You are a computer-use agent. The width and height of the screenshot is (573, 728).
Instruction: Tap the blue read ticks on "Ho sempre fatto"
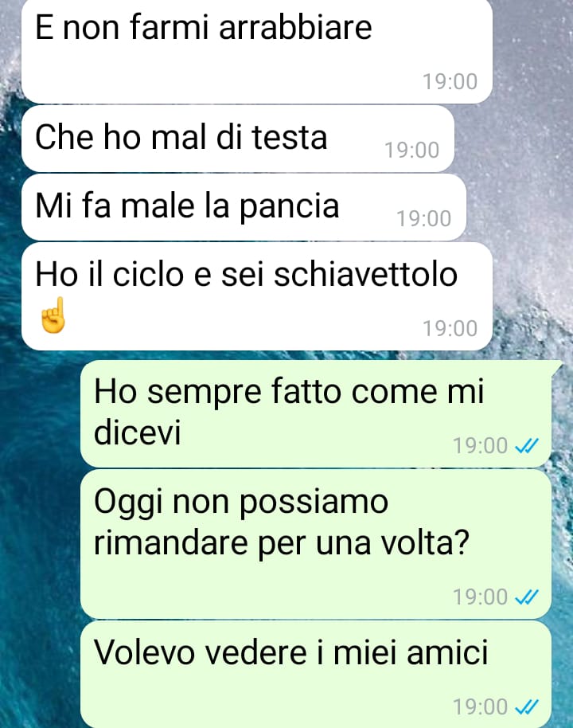(527, 446)
